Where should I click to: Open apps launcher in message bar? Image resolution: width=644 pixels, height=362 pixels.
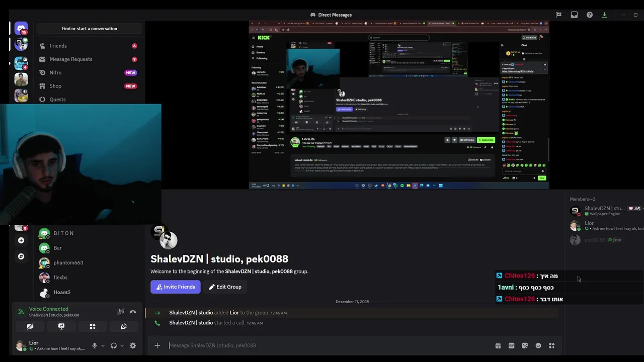pyautogui.click(x=552, y=345)
